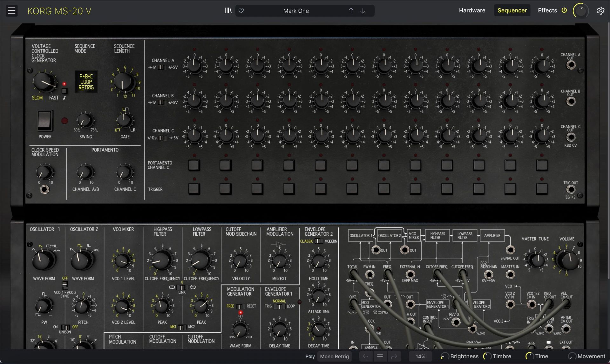Toggle VCO 1 to VCO 2 Sync switch
Image resolution: width=610 pixels, height=364 pixels.
point(65,285)
